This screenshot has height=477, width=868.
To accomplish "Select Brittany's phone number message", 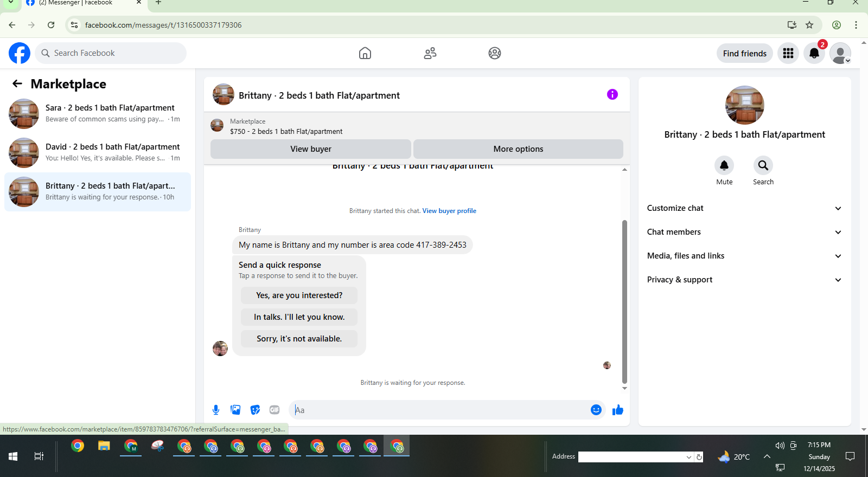I will (x=353, y=245).
